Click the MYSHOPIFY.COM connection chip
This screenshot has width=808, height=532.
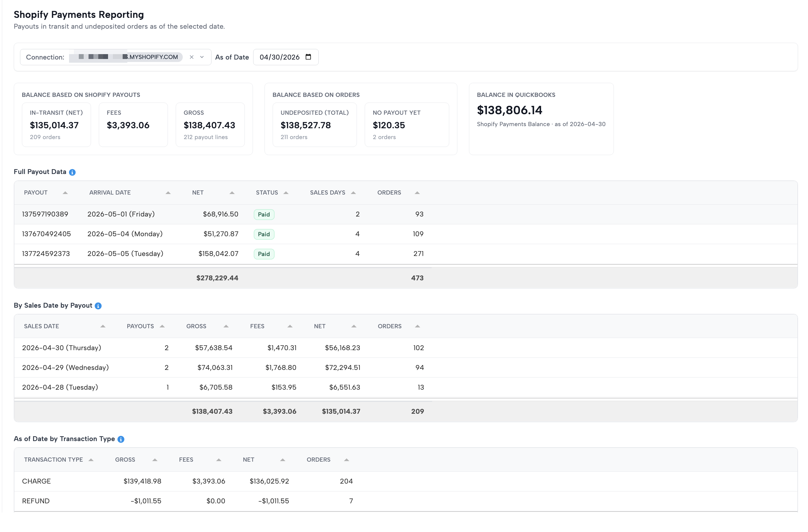[126, 57]
